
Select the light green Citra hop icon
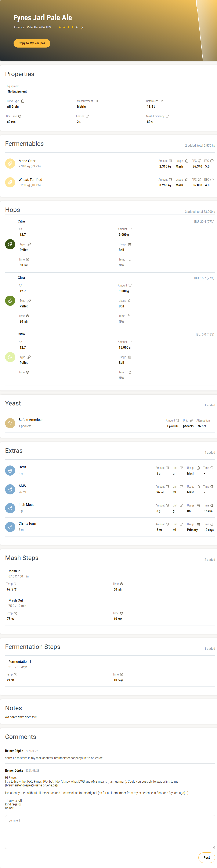[10, 357]
